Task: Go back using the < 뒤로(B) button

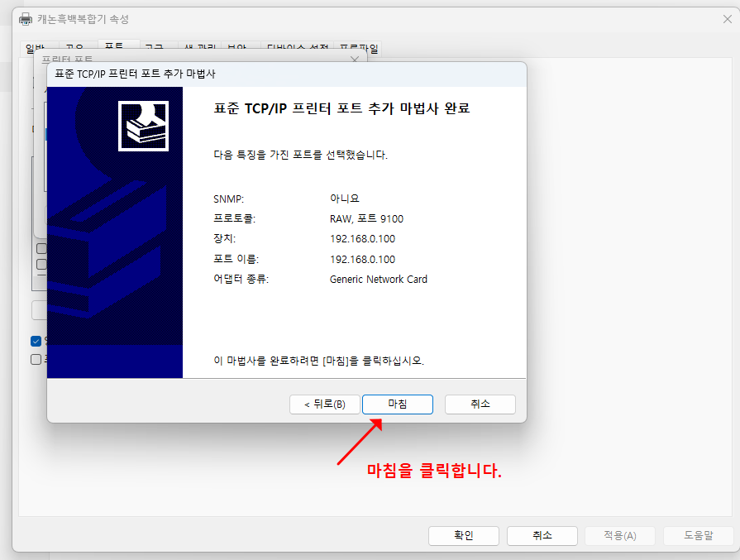Action: [x=324, y=404]
